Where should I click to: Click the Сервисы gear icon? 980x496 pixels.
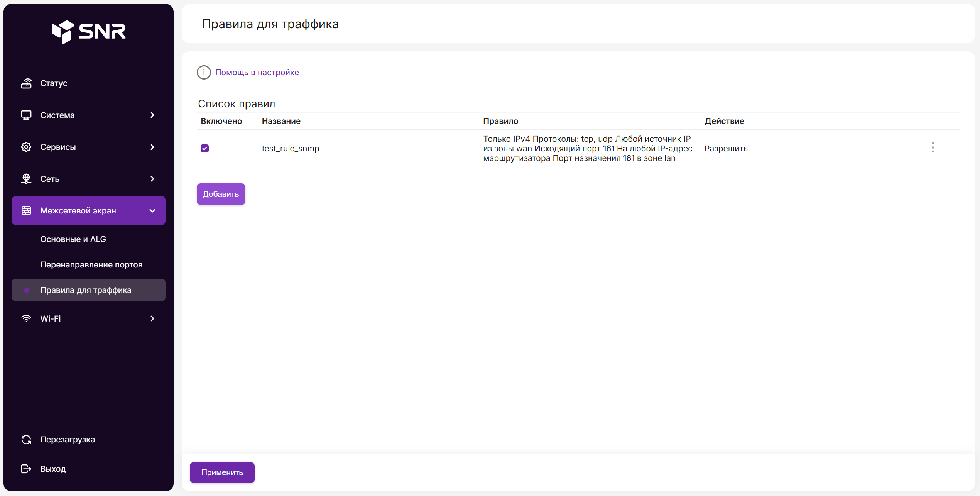pos(26,147)
